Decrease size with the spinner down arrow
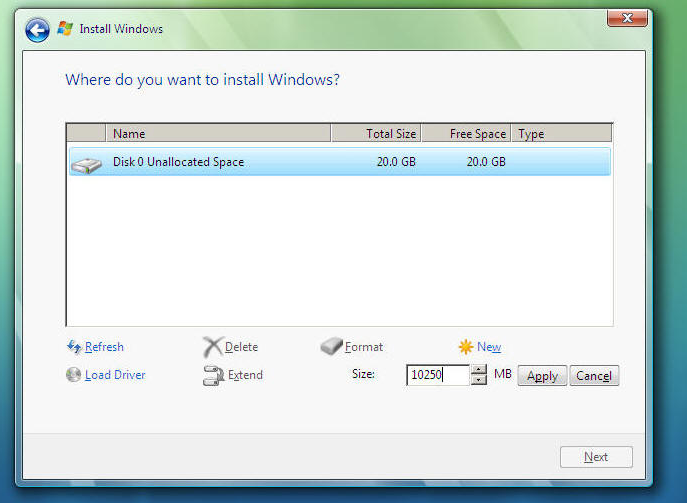Viewport: 687px width, 503px height. 479,380
